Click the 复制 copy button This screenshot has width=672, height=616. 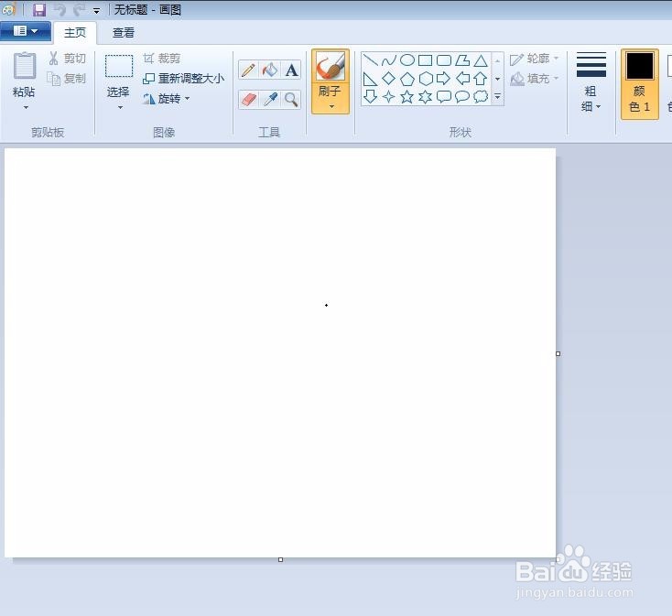(67, 79)
